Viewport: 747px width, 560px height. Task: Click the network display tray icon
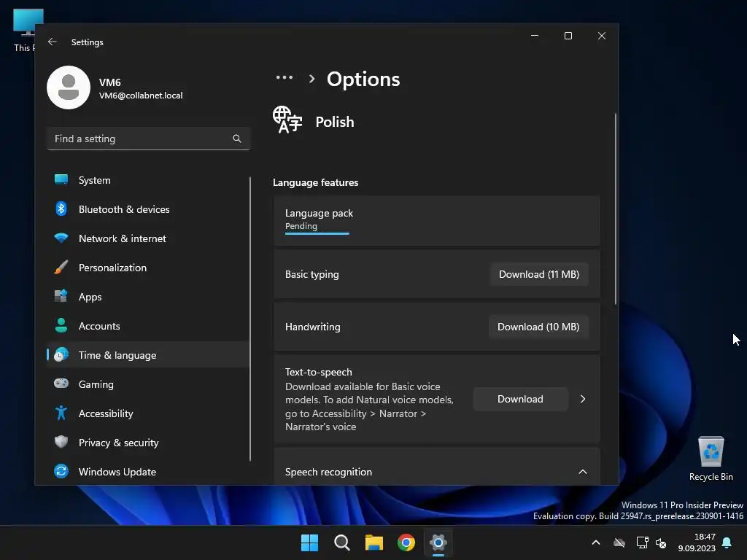[642, 542]
